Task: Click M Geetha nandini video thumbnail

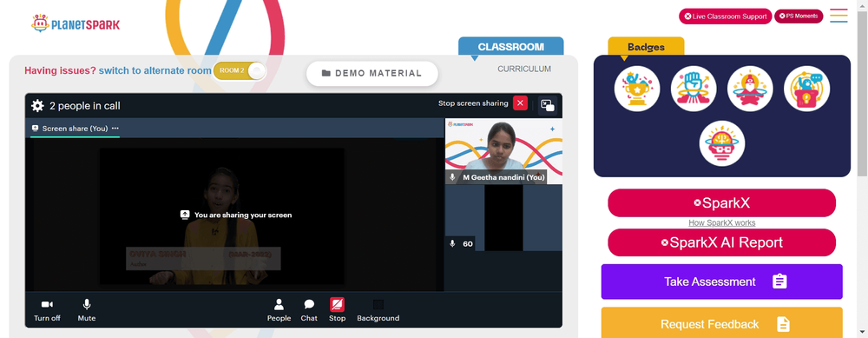Action: coord(503,150)
